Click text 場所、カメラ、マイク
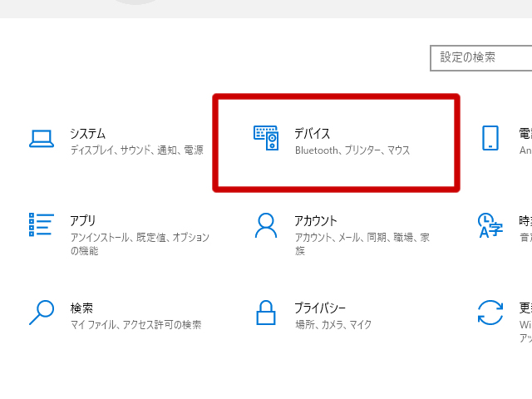The width and height of the screenshot is (532, 399). [x=333, y=325]
